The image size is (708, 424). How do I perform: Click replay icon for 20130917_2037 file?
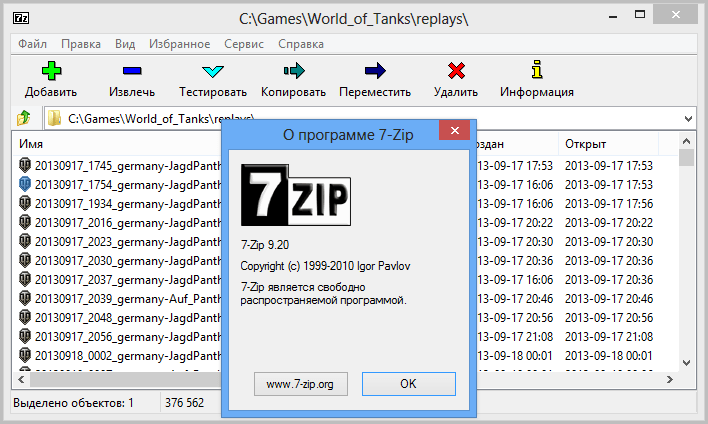tap(25, 279)
